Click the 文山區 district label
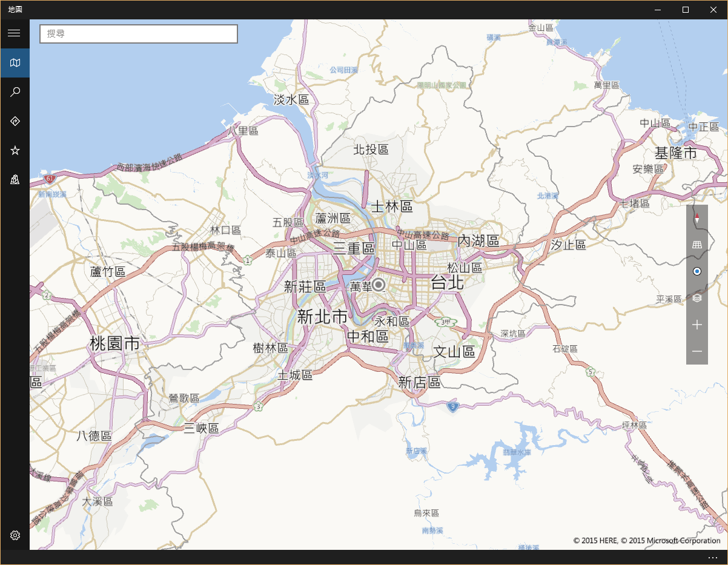Viewport: 728px width, 565px height. [454, 351]
